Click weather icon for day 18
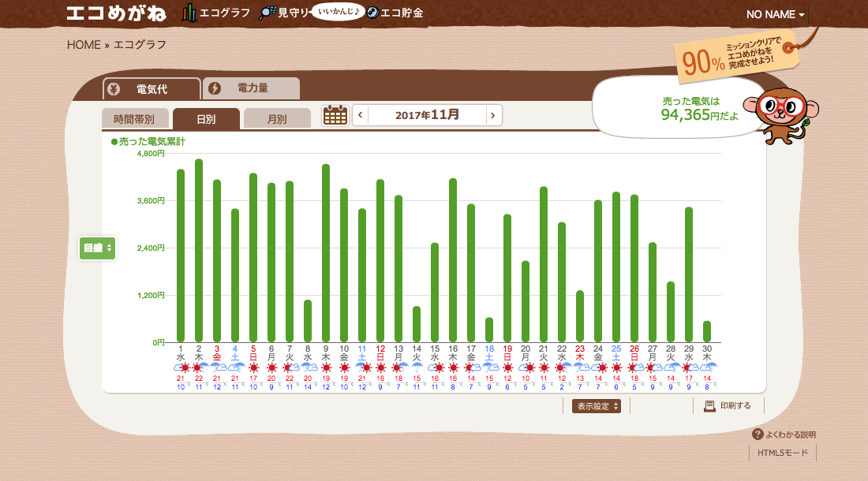The image size is (868, 481). pyautogui.click(x=489, y=367)
